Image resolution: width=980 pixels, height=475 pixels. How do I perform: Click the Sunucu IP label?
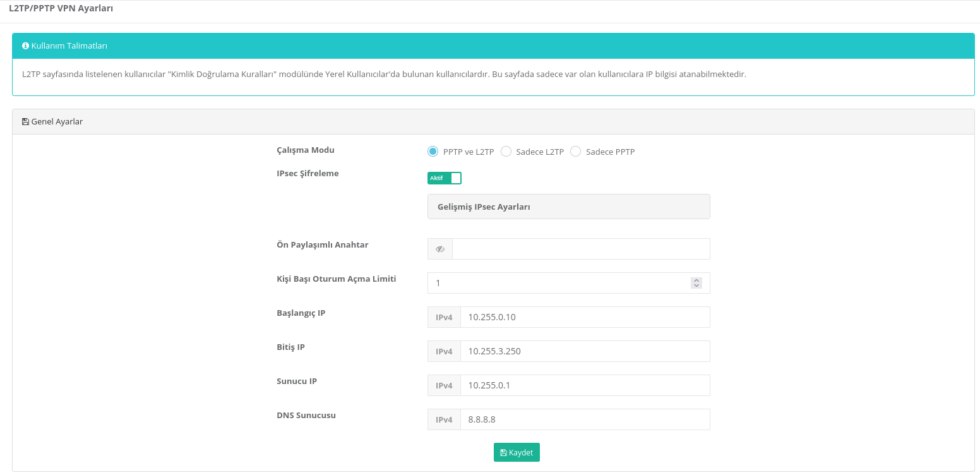click(297, 382)
